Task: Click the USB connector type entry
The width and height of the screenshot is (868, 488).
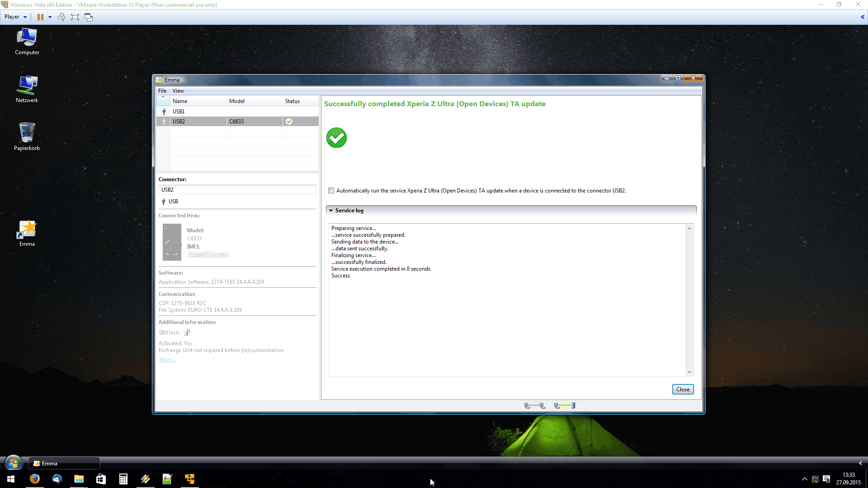Action: click(x=170, y=202)
